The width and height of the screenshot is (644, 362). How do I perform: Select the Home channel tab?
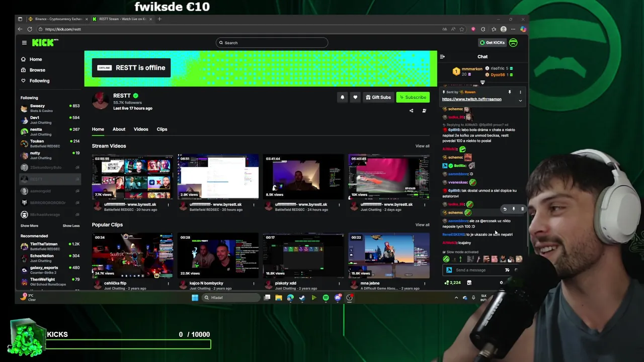pyautogui.click(x=98, y=129)
